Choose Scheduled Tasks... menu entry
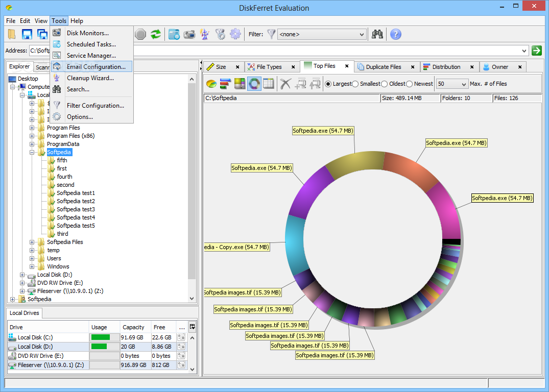 click(92, 44)
